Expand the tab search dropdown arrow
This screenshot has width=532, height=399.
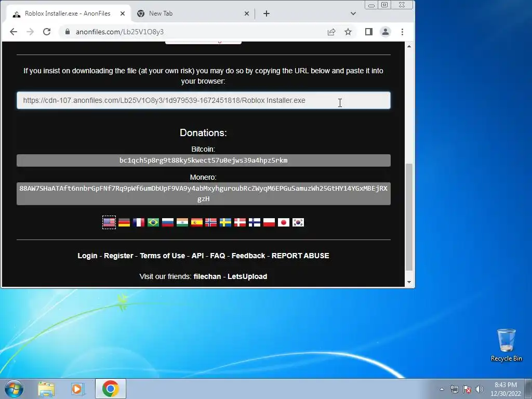[x=353, y=14]
